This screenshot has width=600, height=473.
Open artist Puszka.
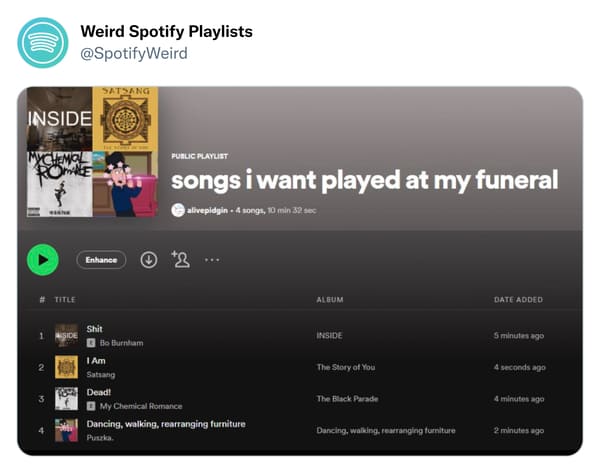(x=100, y=438)
